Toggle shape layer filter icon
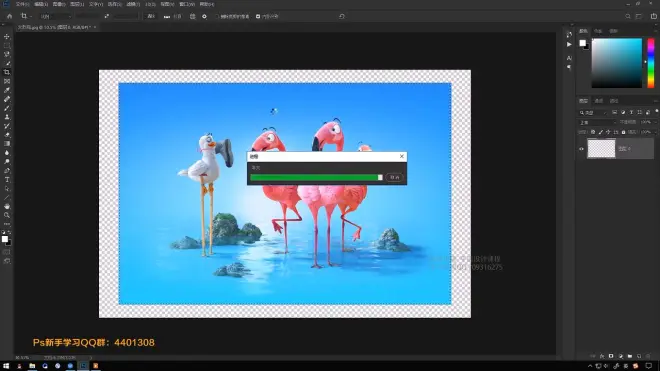The width and height of the screenshot is (660, 371). [640, 112]
